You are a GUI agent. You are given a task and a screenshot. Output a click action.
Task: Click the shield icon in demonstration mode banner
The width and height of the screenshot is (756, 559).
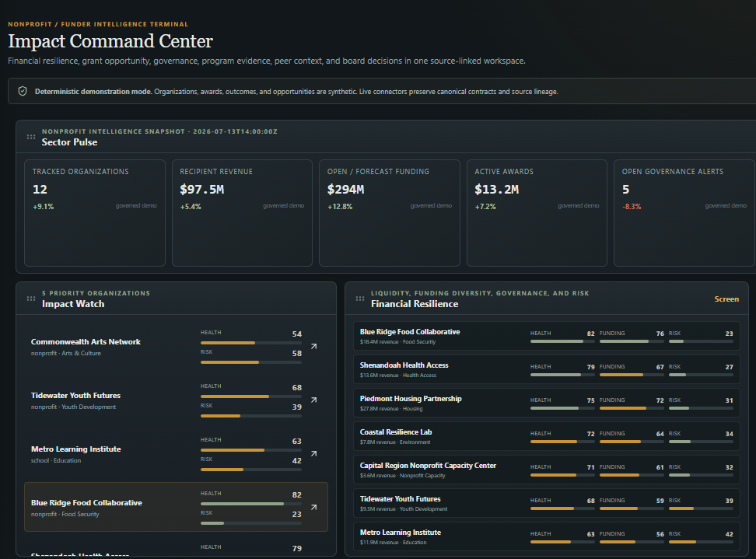point(23,91)
